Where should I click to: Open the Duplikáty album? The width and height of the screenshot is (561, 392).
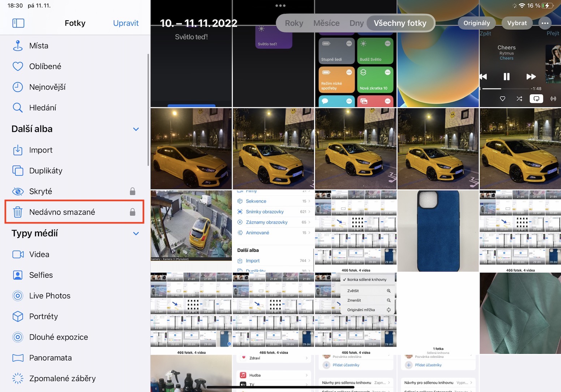click(46, 171)
